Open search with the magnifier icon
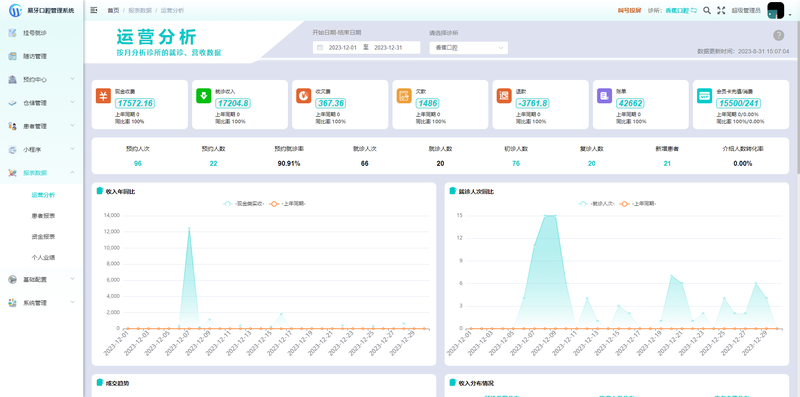Viewport: 800px width, 397px height. (707, 10)
